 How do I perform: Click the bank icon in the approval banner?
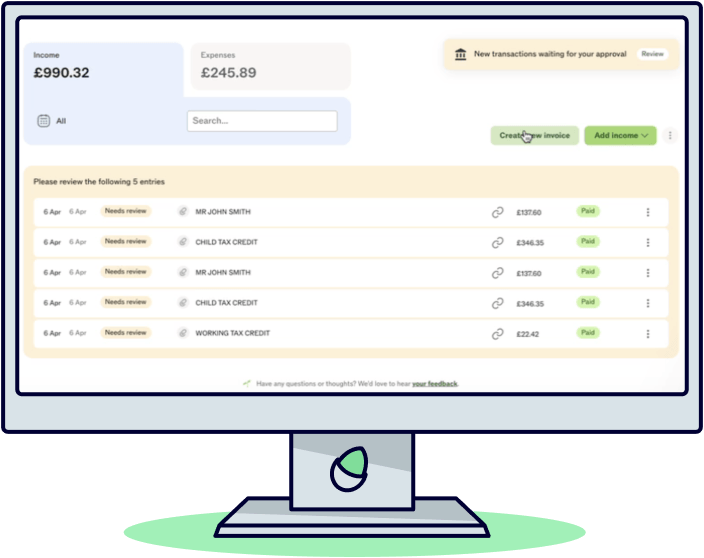tap(460, 54)
